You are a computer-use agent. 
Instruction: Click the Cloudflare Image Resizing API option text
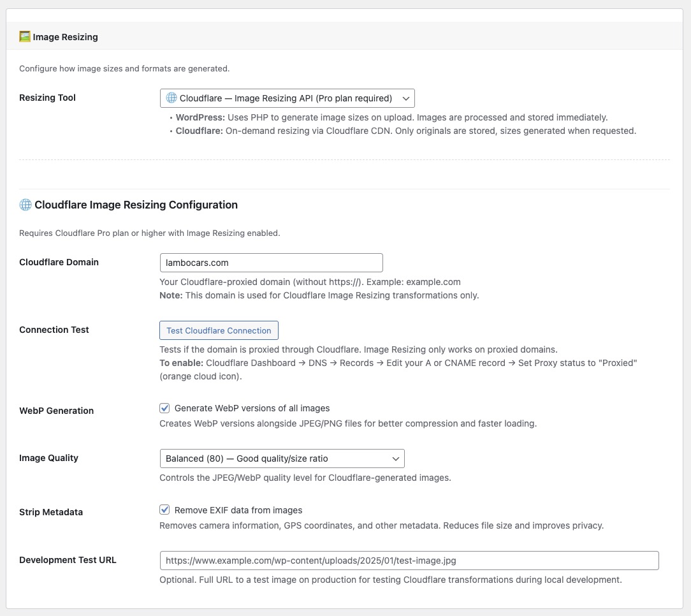click(286, 98)
